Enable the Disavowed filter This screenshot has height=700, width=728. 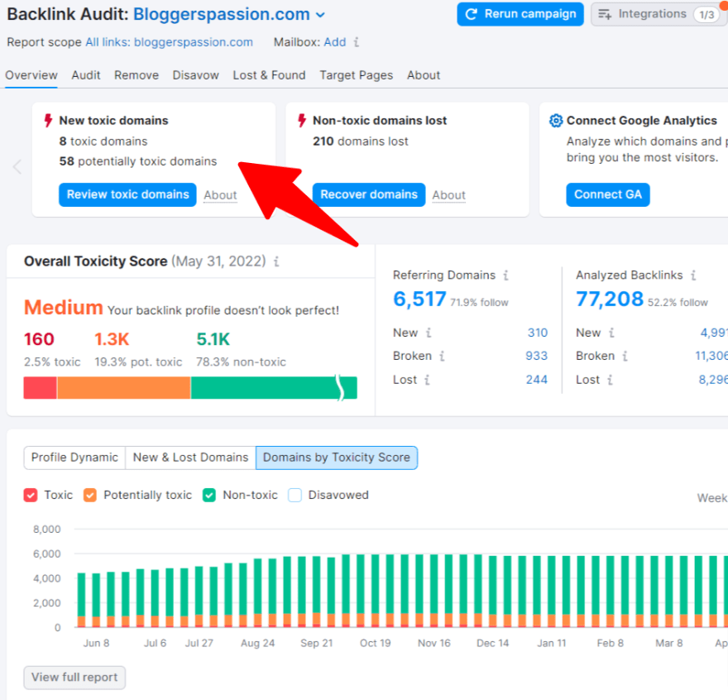pyautogui.click(x=295, y=495)
